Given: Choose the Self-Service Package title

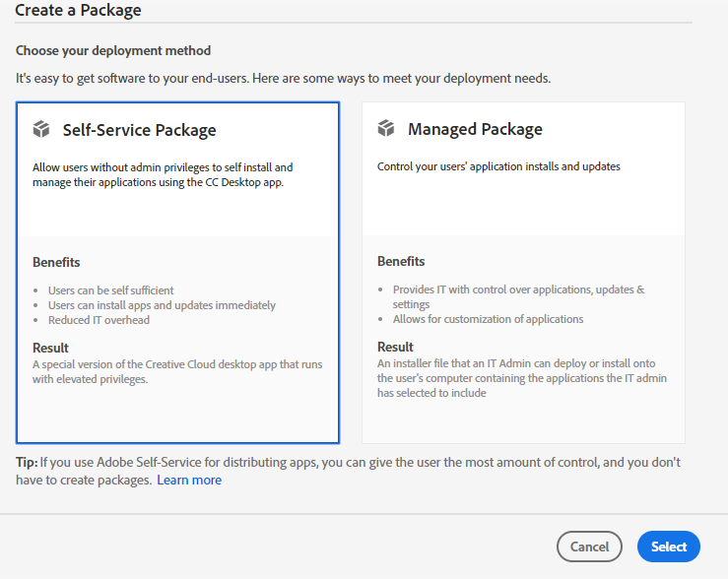Looking at the screenshot, I should [x=139, y=130].
